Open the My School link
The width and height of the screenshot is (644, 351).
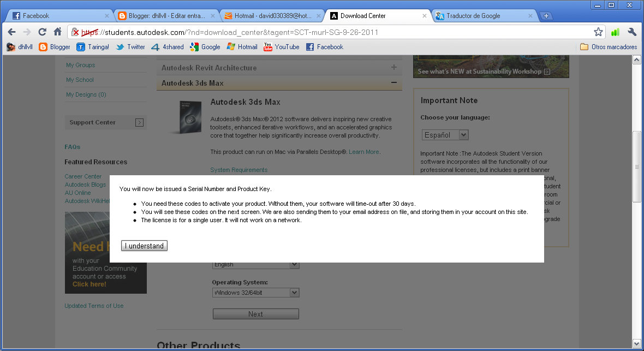(80, 80)
